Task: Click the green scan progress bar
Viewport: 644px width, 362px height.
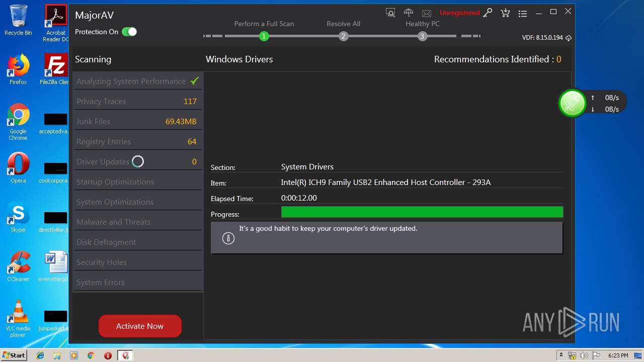Action: [422, 212]
